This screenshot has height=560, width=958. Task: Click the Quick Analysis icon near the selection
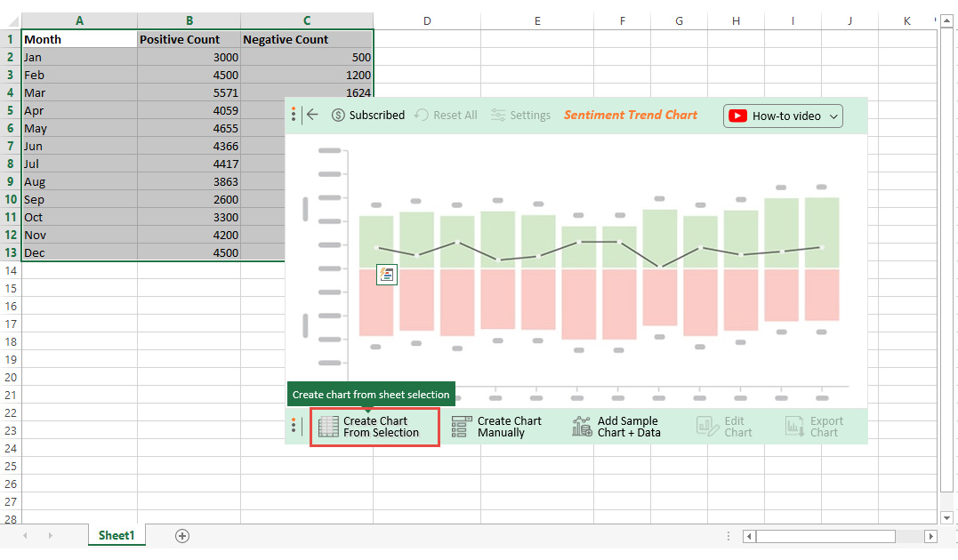(x=387, y=275)
